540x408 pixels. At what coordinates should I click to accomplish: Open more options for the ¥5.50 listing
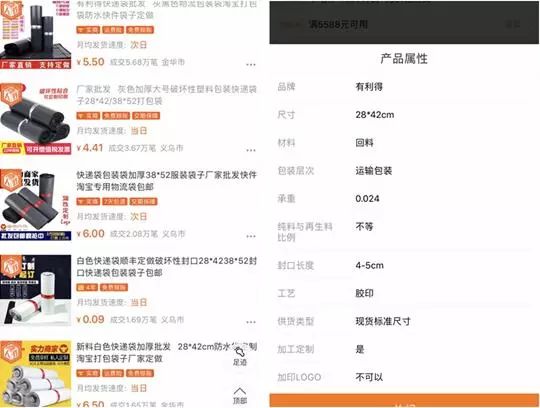pos(251,64)
